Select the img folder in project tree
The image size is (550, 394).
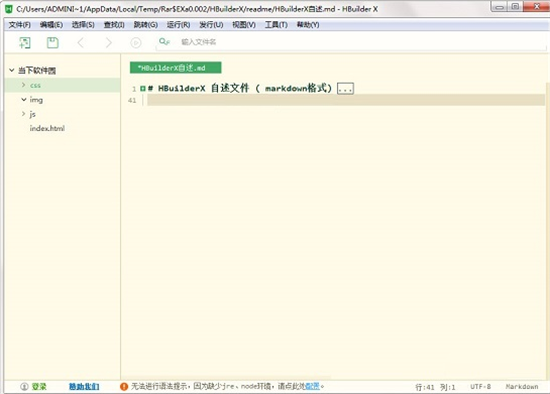point(36,100)
